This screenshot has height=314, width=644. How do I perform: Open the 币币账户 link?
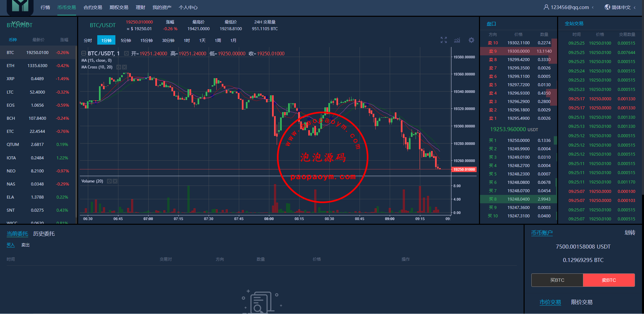pos(542,232)
